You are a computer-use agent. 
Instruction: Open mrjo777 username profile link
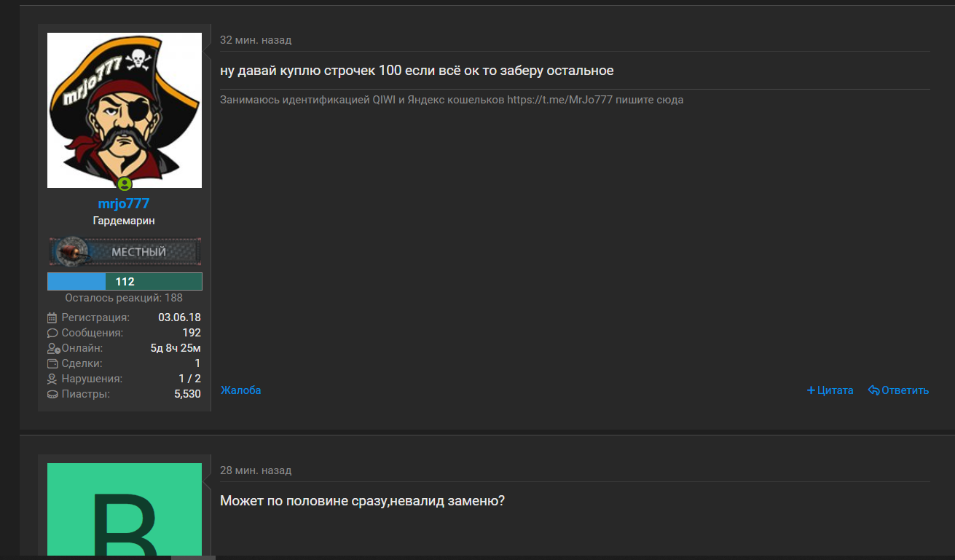pos(124,204)
